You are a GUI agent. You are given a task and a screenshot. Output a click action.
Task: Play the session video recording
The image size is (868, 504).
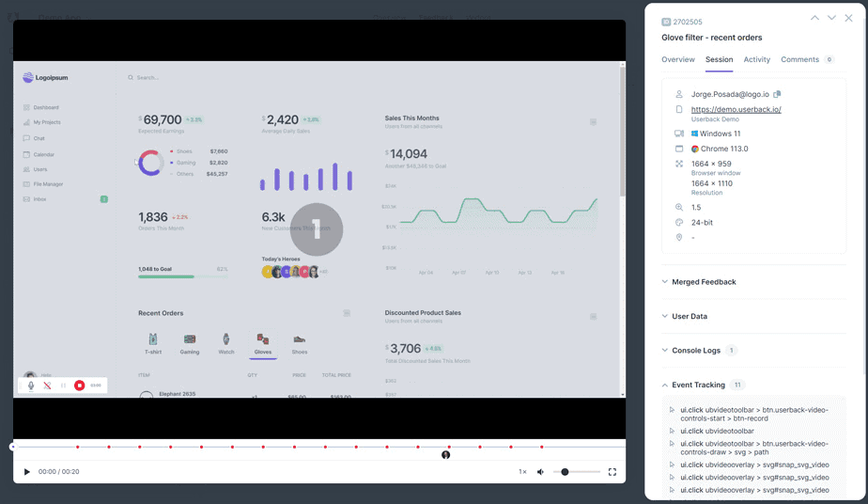[x=27, y=472]
